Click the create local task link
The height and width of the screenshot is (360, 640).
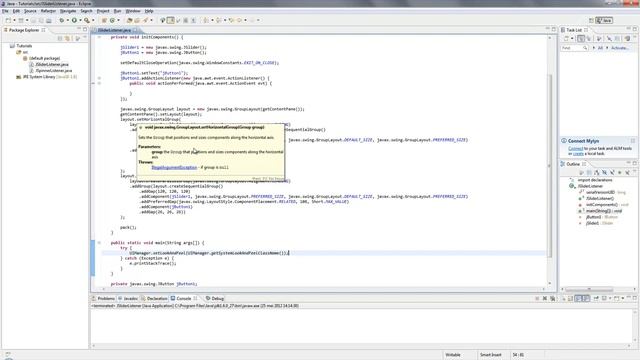point(578,154)
